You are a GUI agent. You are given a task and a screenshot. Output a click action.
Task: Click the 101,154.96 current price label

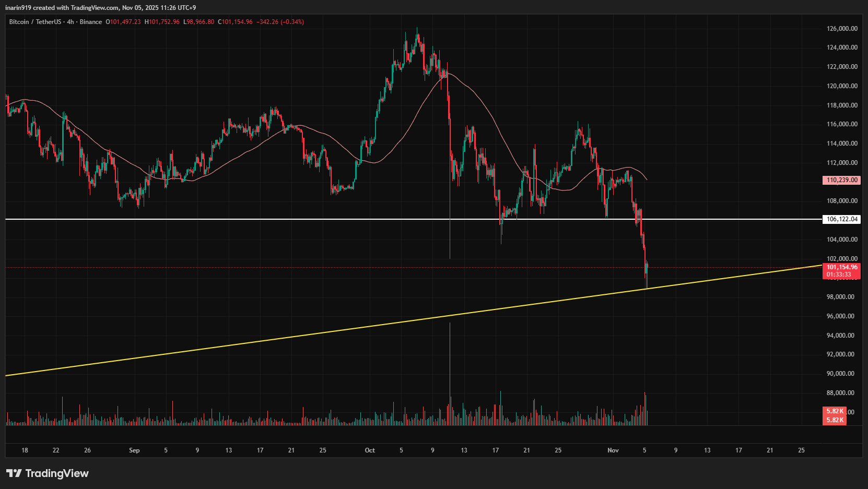click(841, 267)
